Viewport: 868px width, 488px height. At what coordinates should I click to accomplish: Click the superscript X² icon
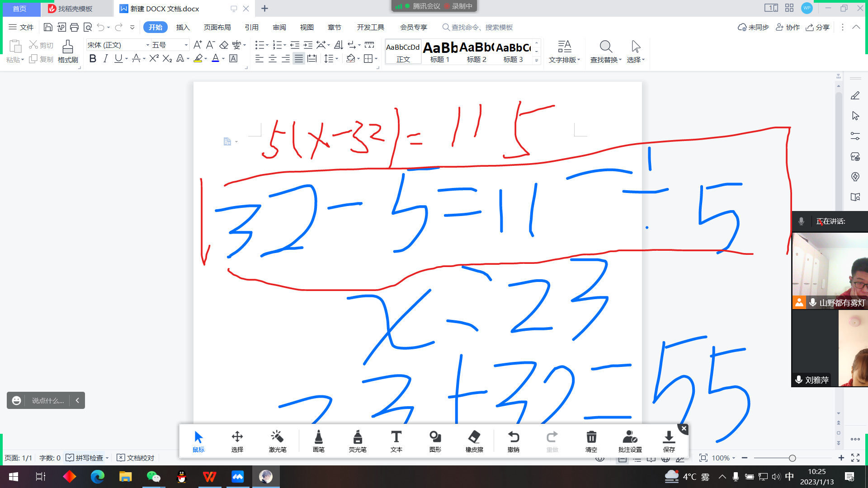pos(154,58)
